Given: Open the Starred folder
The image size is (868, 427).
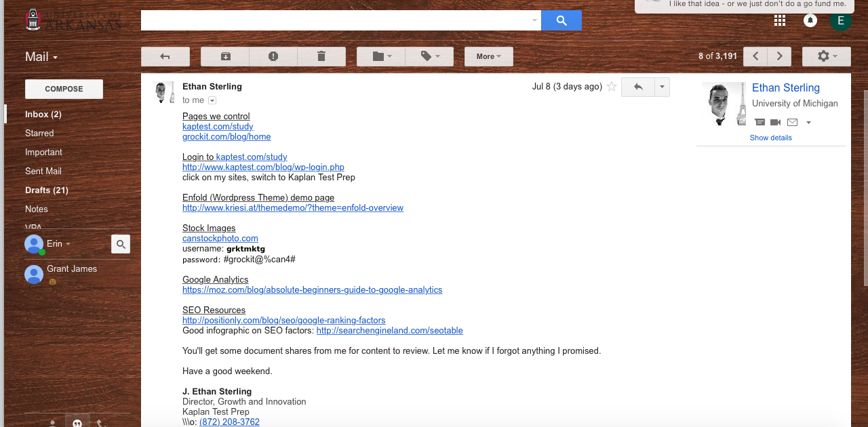Looking at the screenshot, I should [39, 134].
